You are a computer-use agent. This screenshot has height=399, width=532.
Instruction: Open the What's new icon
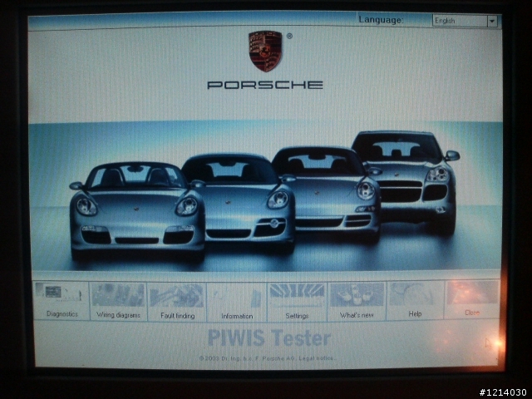pyautogui.click(x=357, y=301)
